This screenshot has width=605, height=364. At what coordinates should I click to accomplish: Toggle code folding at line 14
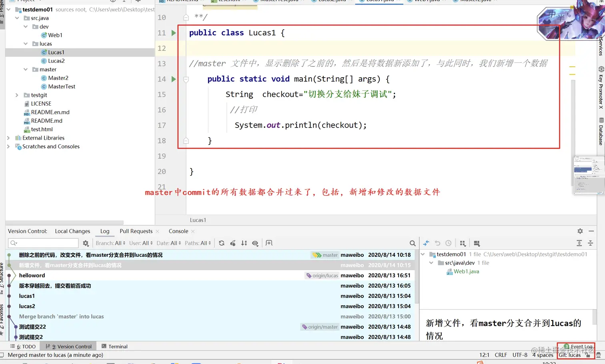point(186,79)
